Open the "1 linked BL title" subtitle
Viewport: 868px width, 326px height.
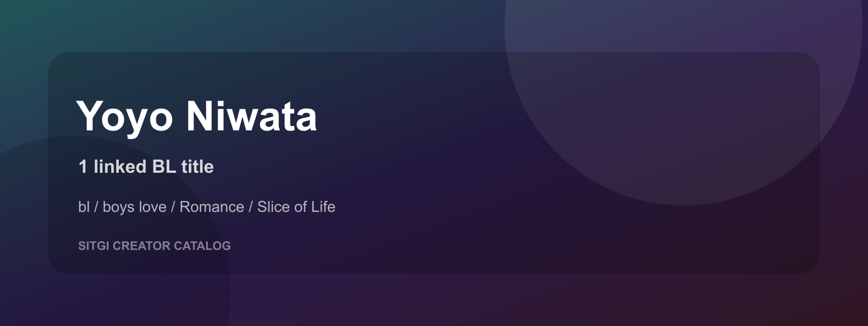tap(146, 166)
